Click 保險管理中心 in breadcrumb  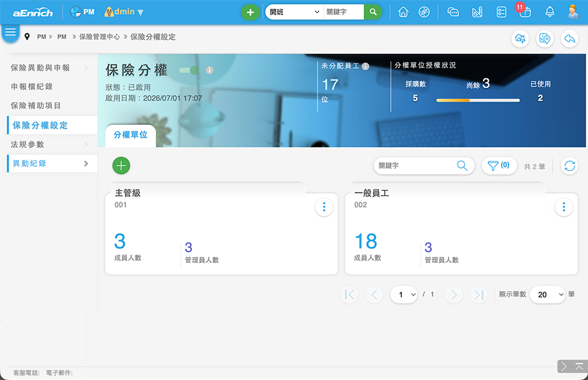(x=99, y=37)
